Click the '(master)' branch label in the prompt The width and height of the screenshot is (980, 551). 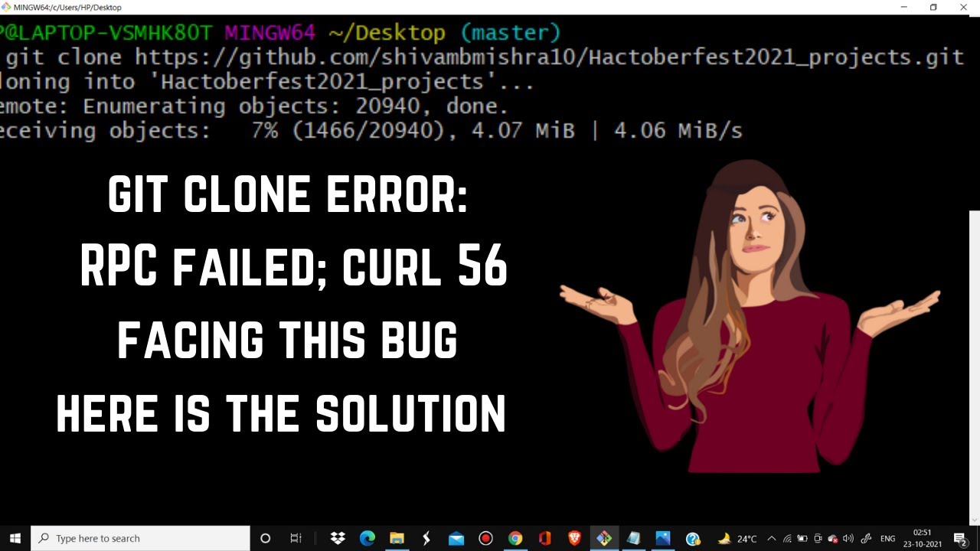click(x=510, y=33)
